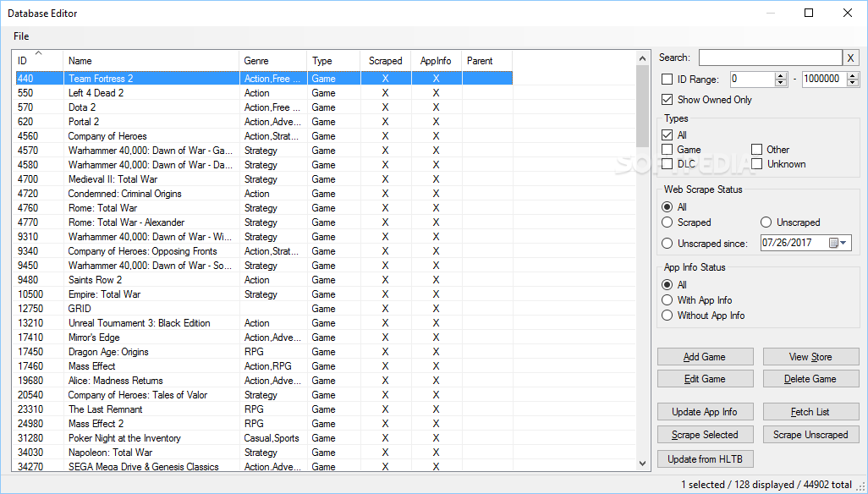Select Without App Info option
The width and height of the screenshot is (868, 494).
point(667,316)
